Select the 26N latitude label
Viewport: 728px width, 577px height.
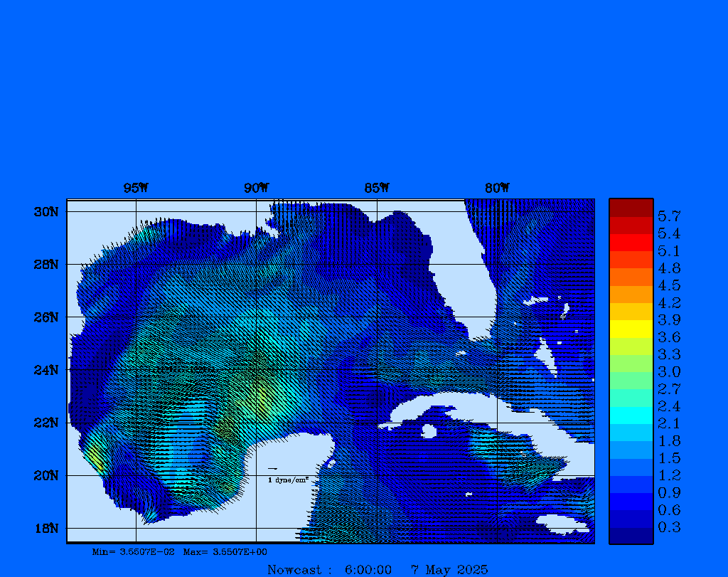45,317
